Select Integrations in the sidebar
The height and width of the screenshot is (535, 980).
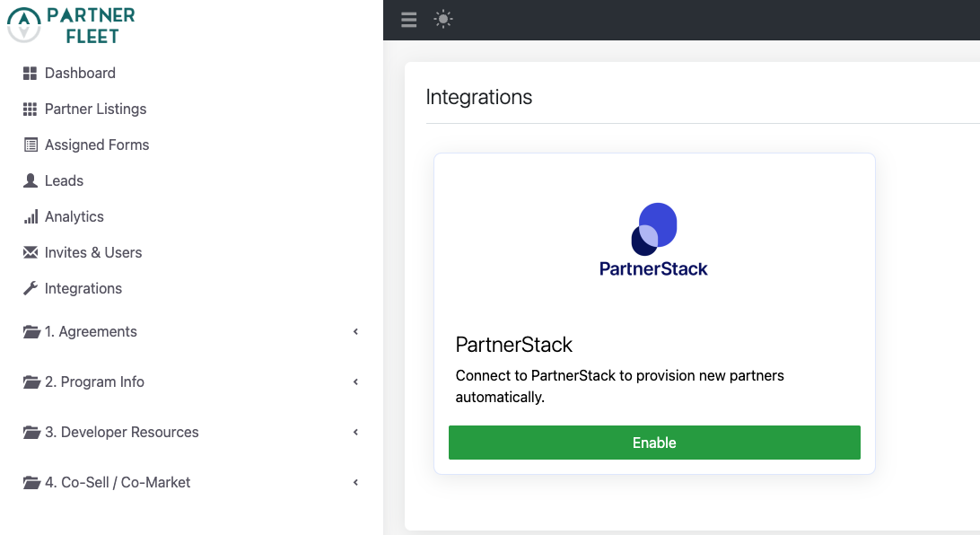[x=83, y=288]
